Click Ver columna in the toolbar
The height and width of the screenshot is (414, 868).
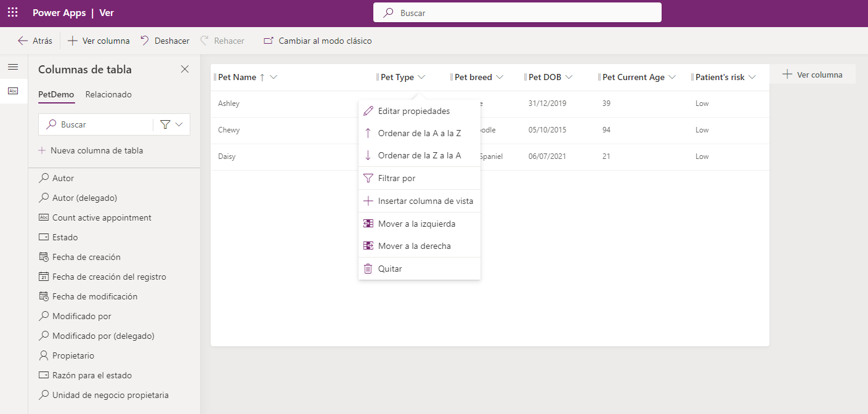tap(99, 41)
